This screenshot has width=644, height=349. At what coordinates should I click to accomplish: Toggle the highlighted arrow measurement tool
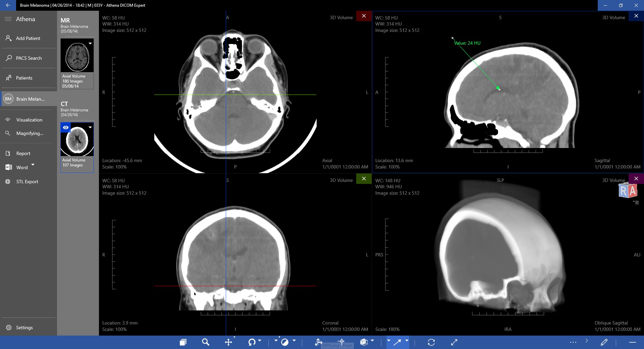(x=398, y=342)
